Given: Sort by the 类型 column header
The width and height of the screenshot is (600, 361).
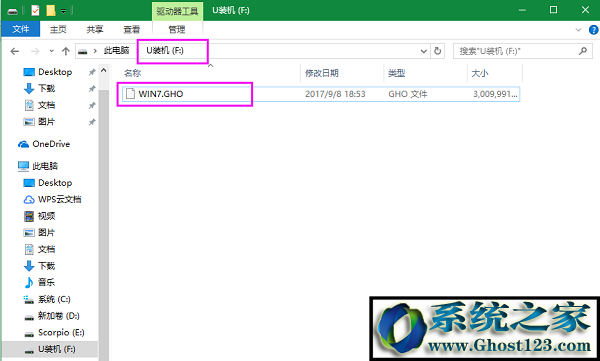Looking at the screenshot, I should 396,73.
